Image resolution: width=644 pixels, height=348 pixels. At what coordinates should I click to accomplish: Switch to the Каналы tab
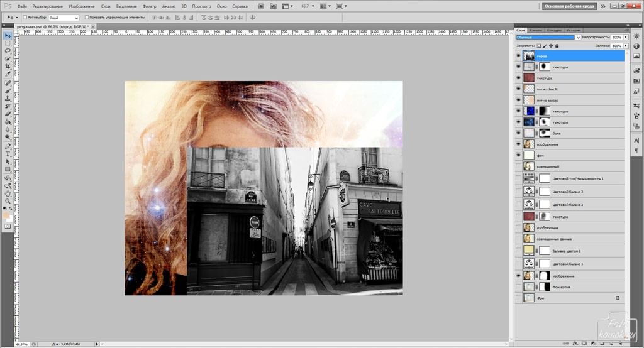tap(536, 30)
